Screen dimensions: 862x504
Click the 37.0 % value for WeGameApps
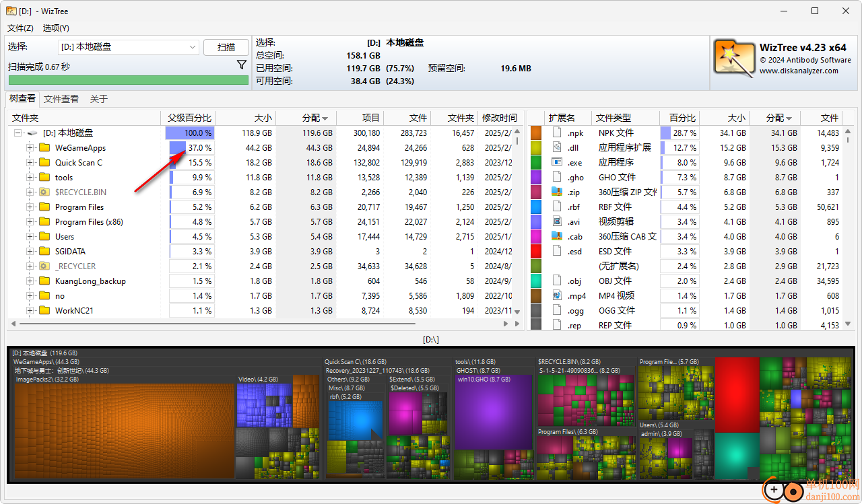[200, 148]
